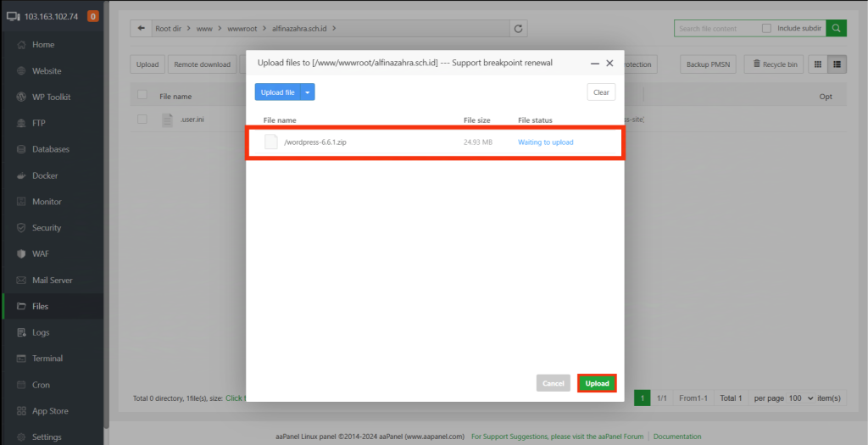Click the green search magnifier icon
This screenshot has height=445, width=868.
coord(836,28)
